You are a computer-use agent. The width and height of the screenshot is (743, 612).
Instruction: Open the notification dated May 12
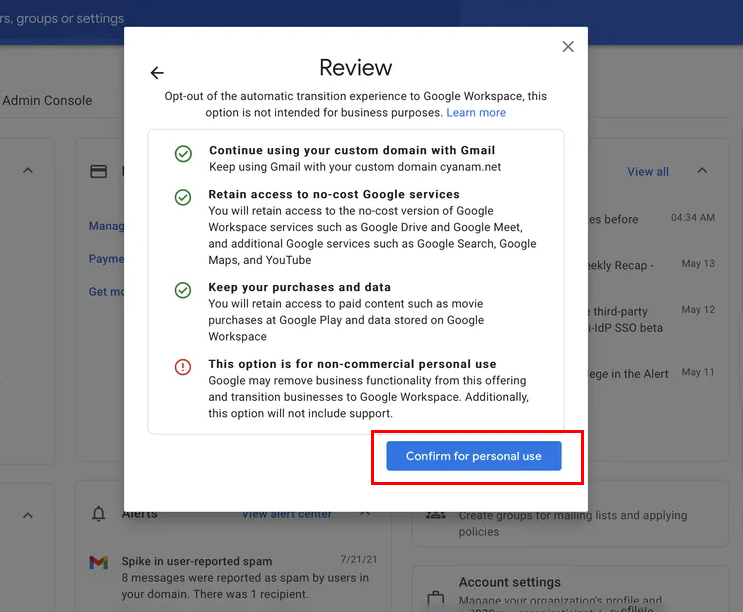pyautogui.click(x=652, y=319)
